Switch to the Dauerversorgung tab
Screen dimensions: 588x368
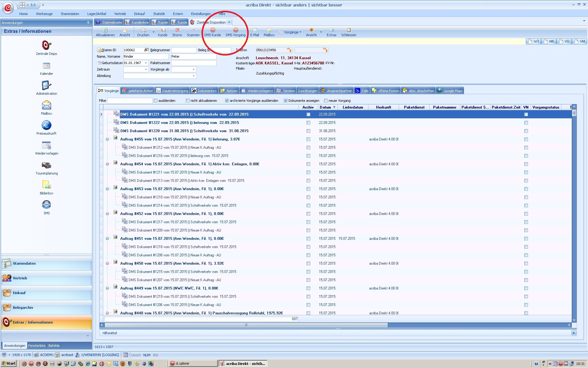(172, 91)
